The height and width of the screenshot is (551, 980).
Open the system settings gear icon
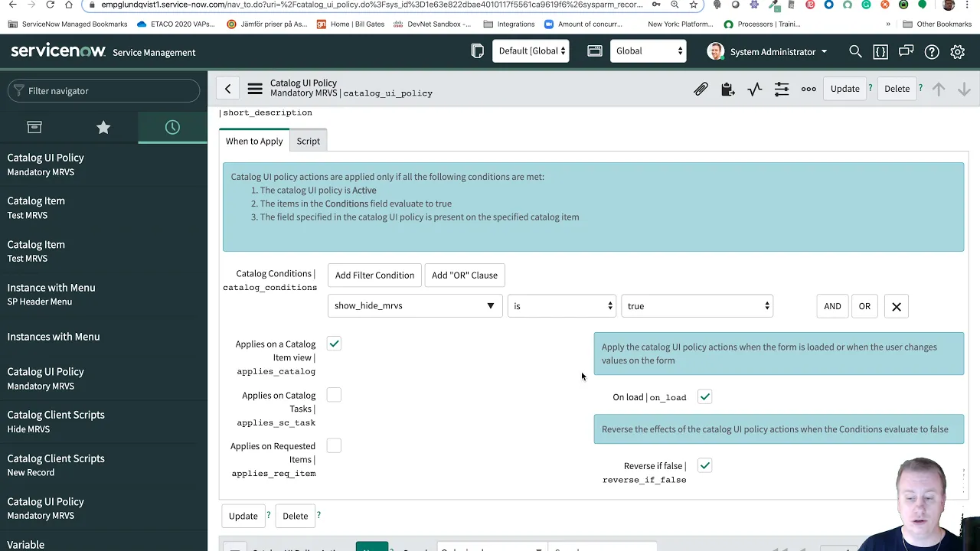coord(958,52)
